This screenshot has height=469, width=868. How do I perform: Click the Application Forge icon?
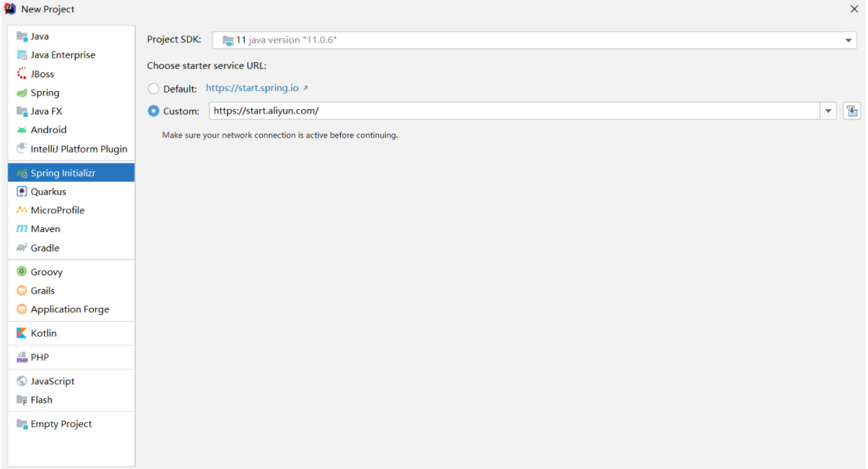(22, 309)
